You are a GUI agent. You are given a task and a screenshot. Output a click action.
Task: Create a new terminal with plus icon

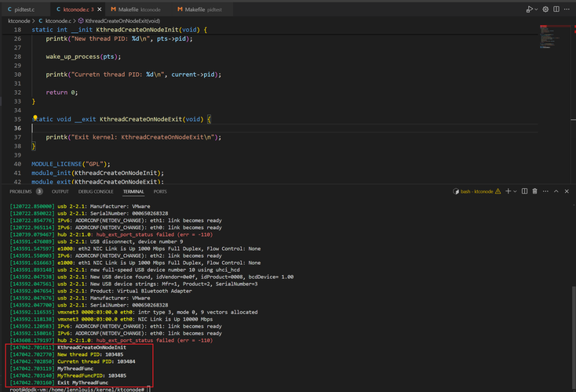509,191
